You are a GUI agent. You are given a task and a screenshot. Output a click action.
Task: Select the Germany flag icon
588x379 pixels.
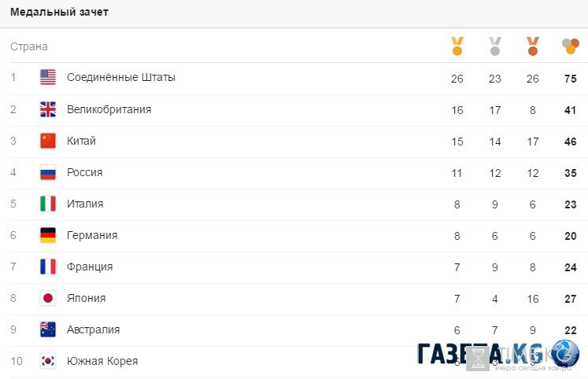click(48, 235)
